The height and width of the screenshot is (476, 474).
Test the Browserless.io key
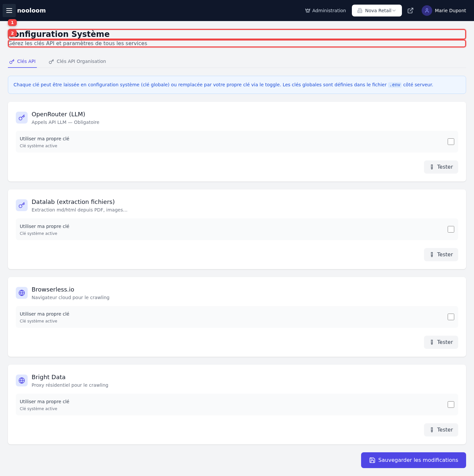click(x=441, y=342)
